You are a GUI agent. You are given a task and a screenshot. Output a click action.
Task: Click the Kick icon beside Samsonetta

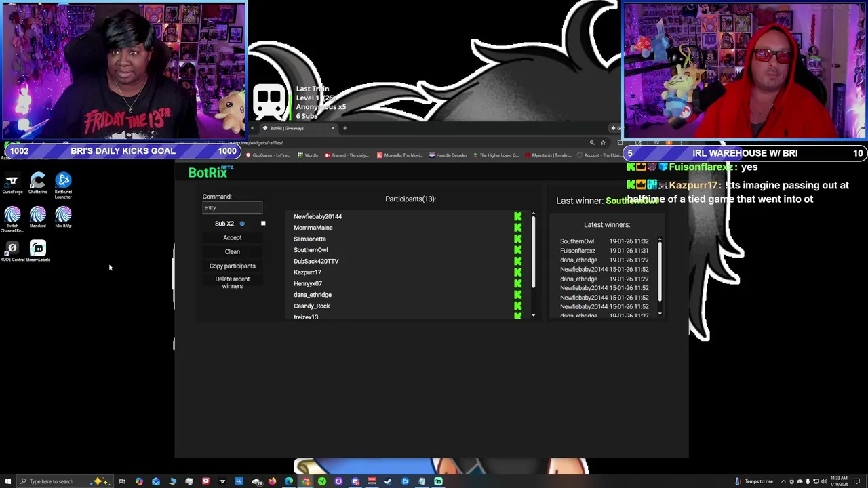518,239
